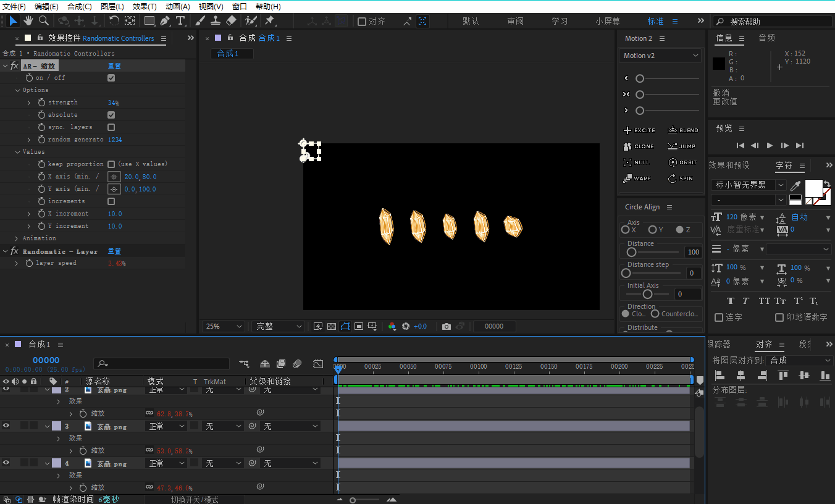Open the 图层(L) menu
The image size is (835, 504).
(x=112, y=7)
